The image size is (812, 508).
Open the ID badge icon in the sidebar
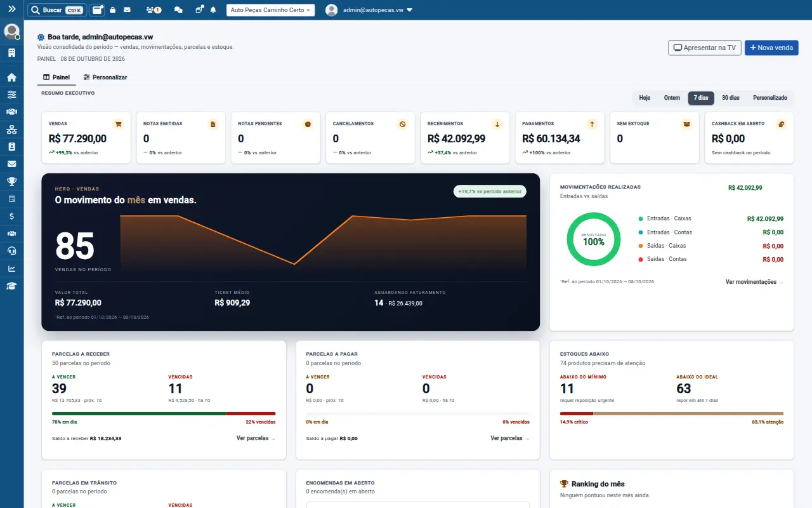coord(11,147)
